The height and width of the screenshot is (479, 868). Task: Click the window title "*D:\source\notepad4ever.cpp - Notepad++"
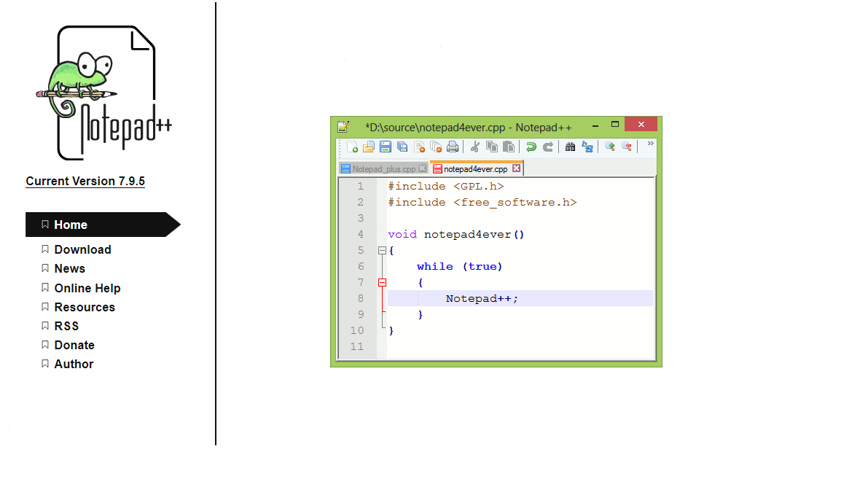point(469,128)
